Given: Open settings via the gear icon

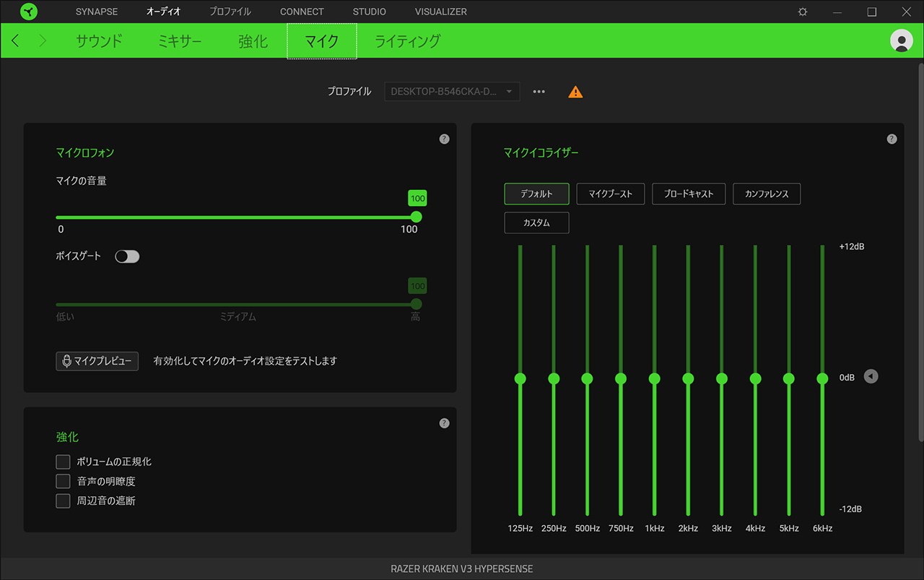Looking at the screenshot, I should click(x=803, y=12).
